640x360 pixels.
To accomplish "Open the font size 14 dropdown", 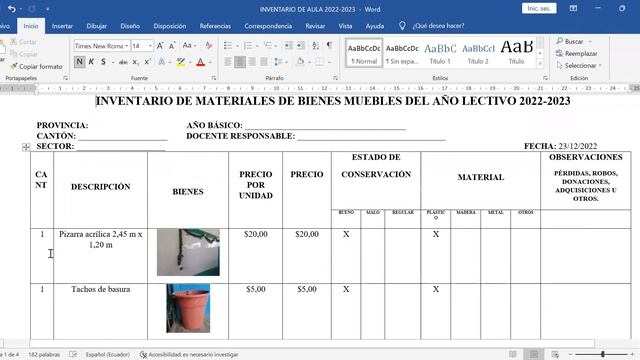I will click(150, 46).
